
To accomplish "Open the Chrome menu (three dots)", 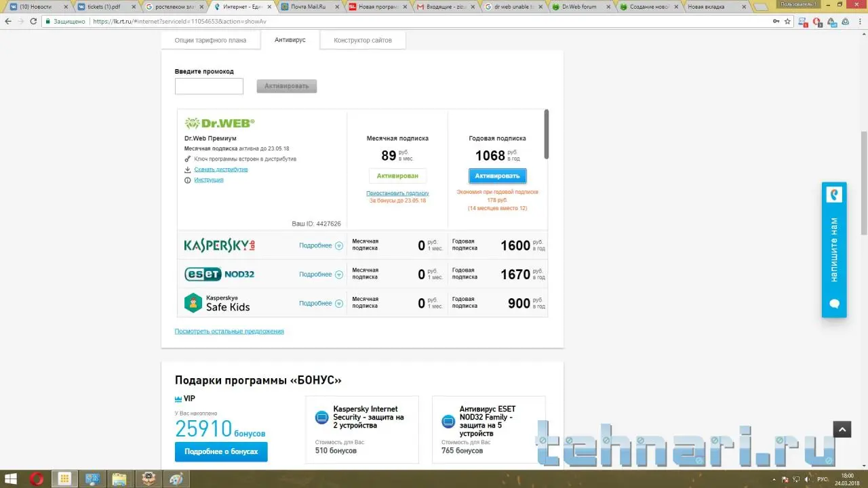I will [x=859, y=21].
